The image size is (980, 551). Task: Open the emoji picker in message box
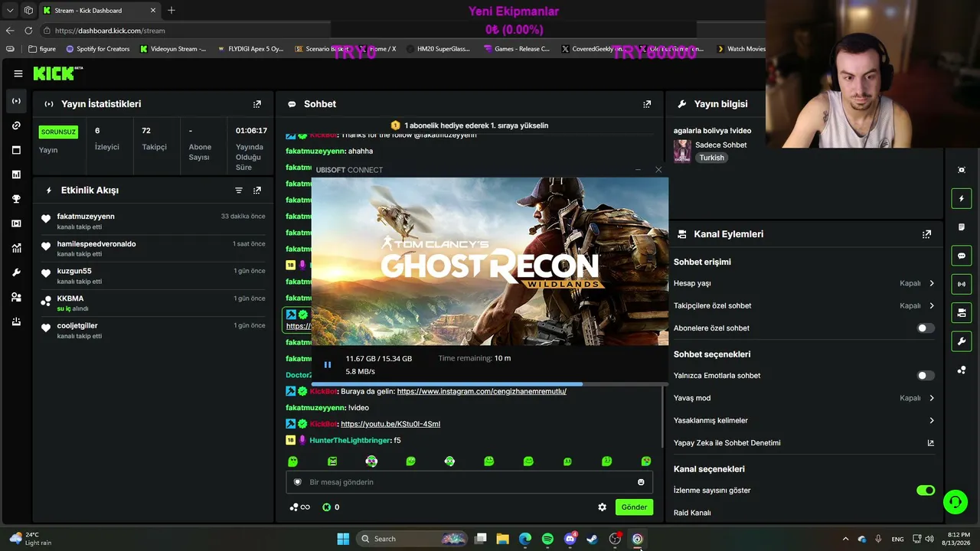pos(641,482)
